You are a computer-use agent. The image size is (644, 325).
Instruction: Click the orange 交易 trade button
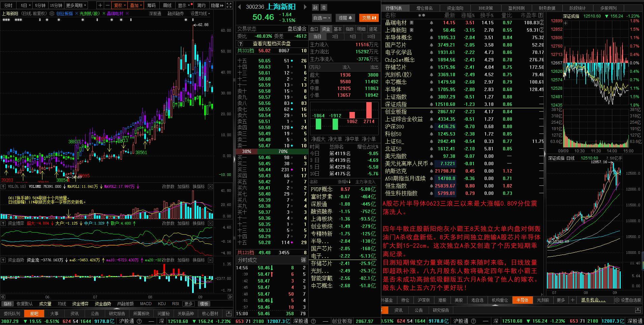(x=369, y=18)
